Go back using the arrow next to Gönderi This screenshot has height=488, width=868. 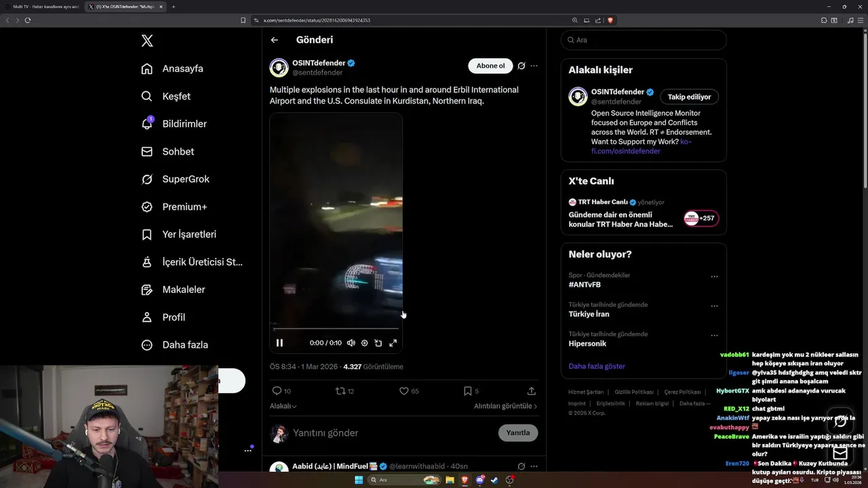275,40
